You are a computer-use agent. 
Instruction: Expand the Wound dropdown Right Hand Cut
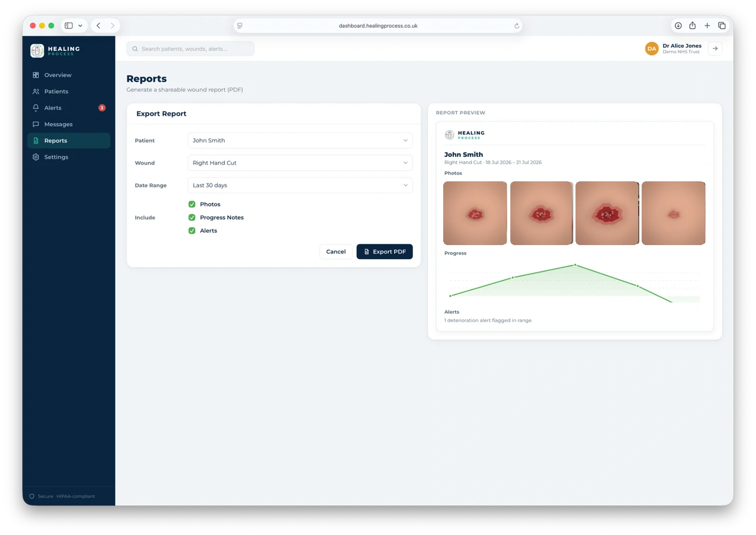[300, 163]
